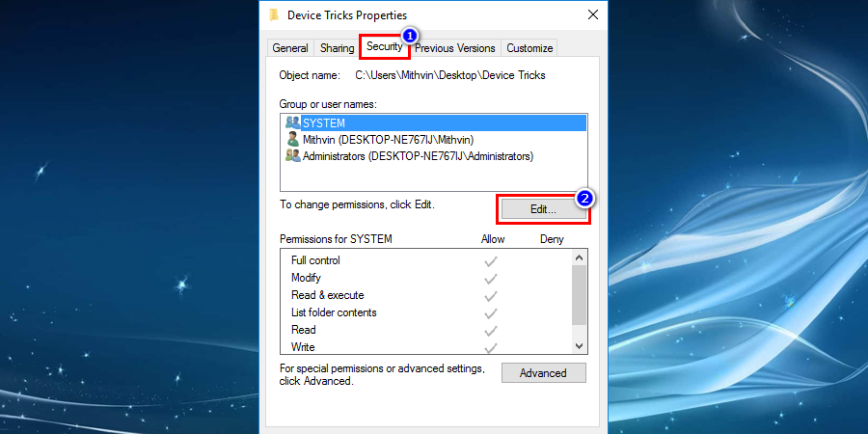
Task: Click the Mithvin user icon
Action: click(x=292, y=140)
